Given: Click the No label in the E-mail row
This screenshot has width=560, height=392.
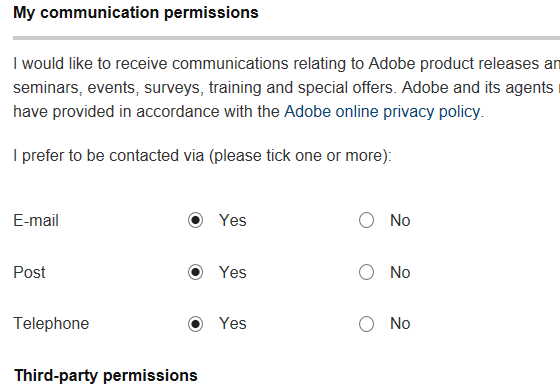Looking at the screenshot, I should coord(400,220).
